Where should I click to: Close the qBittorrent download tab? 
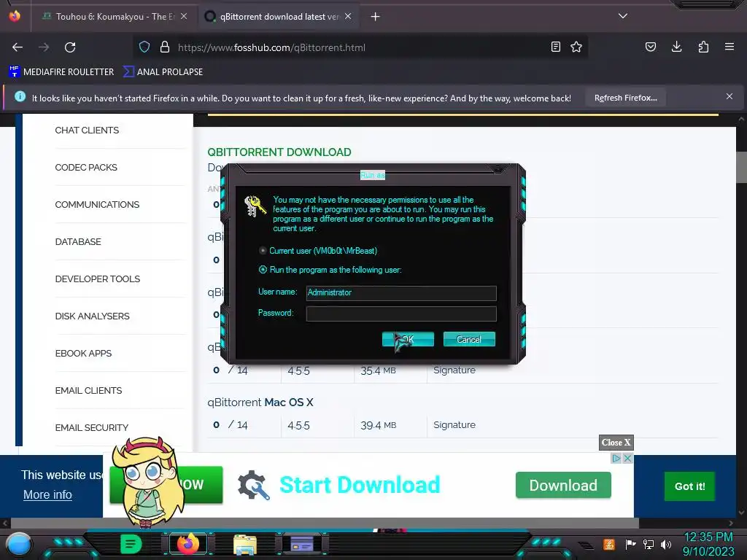(x=348, y=16)
